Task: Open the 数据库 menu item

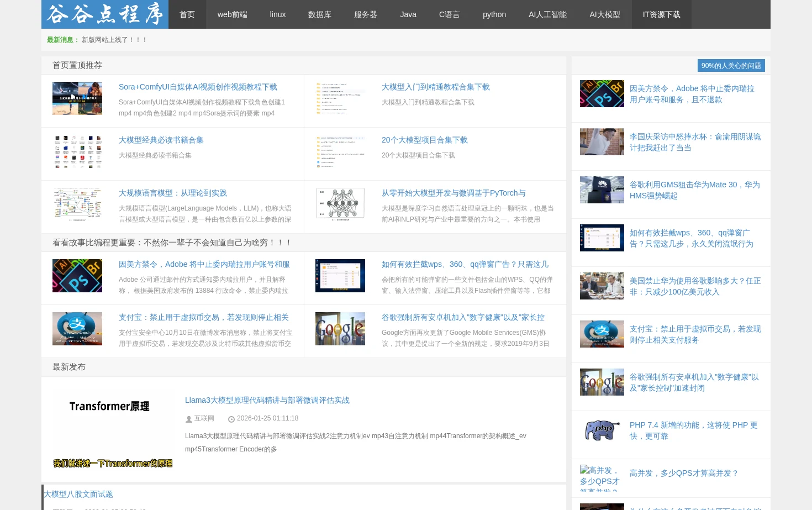Action: click(320, 14)
